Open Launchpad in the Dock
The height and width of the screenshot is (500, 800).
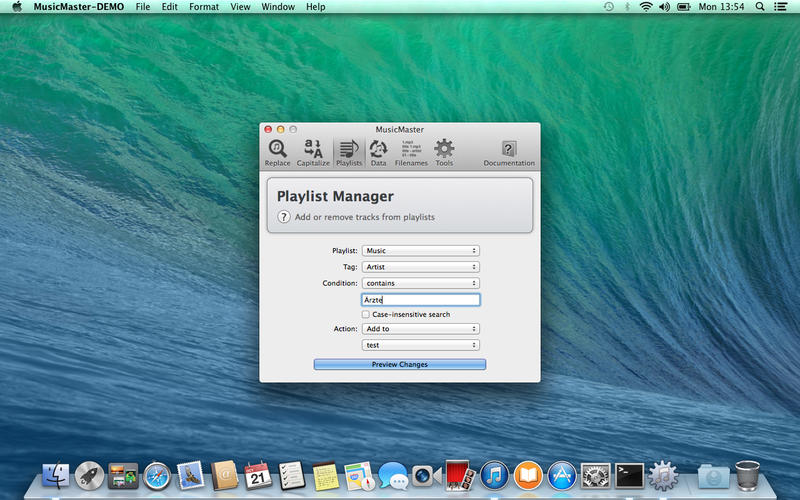pyautogui.click(x=89, y=476)
